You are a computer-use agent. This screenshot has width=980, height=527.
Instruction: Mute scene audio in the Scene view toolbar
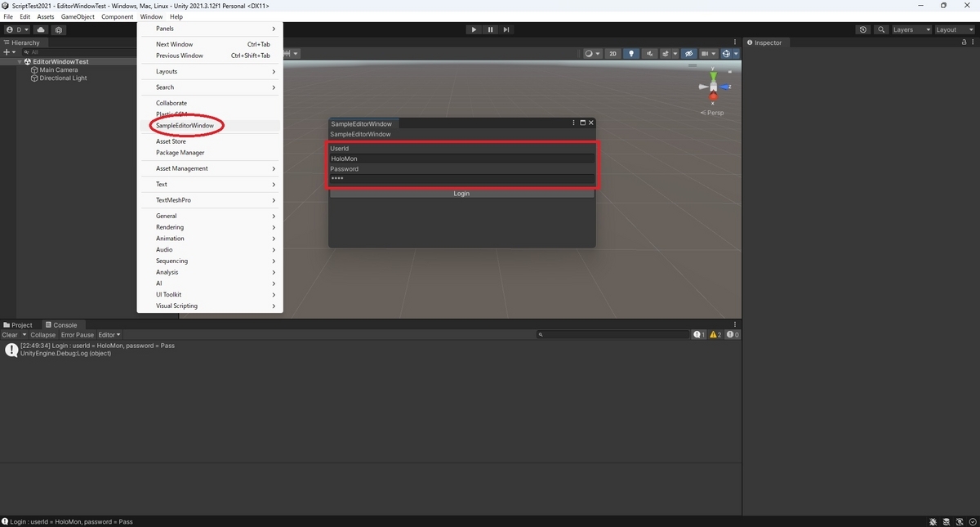pyautogui.click(x=650, y=53)
